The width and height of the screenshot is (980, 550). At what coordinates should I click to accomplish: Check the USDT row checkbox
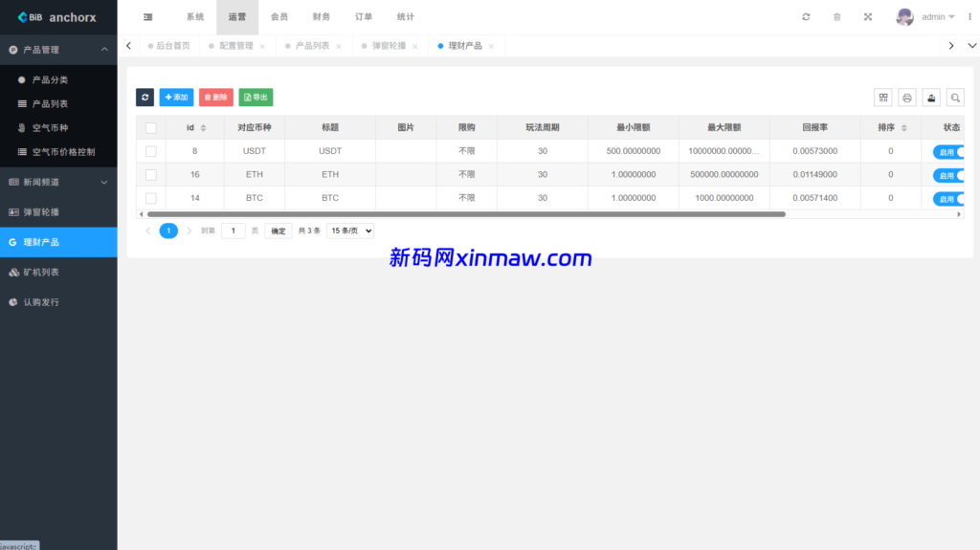[151, 151]
